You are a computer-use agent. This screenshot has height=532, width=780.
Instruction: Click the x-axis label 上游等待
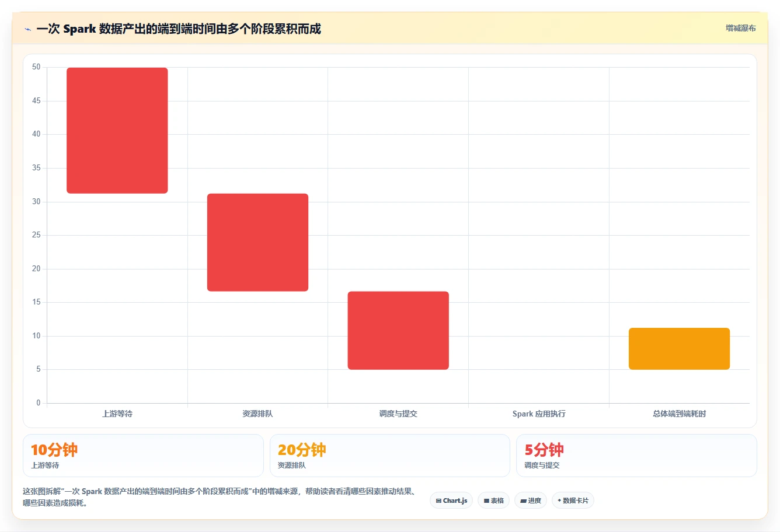coord(117,414)
